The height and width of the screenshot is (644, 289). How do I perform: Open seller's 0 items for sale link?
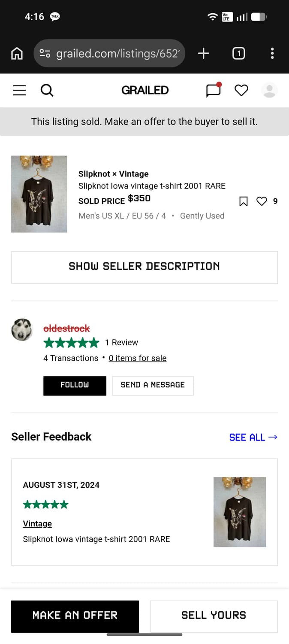tap(138, 358)
